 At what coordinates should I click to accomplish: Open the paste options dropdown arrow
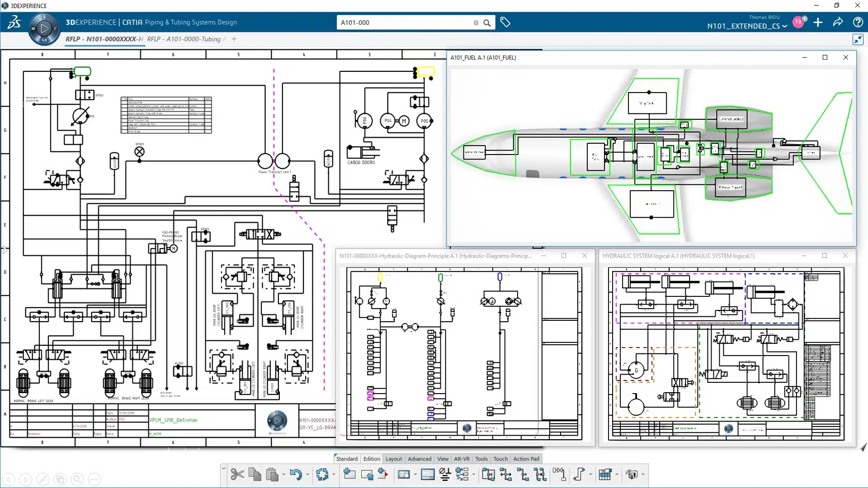(284, 474)
